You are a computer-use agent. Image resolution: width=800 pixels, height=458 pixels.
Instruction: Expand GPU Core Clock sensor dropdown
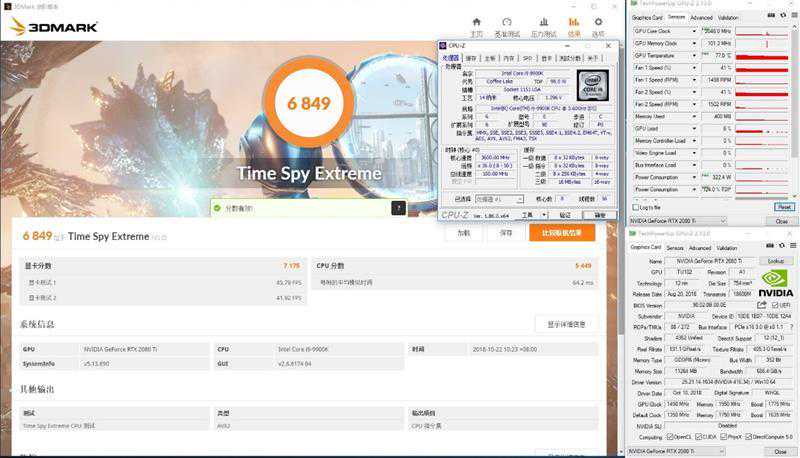[698, 31]
